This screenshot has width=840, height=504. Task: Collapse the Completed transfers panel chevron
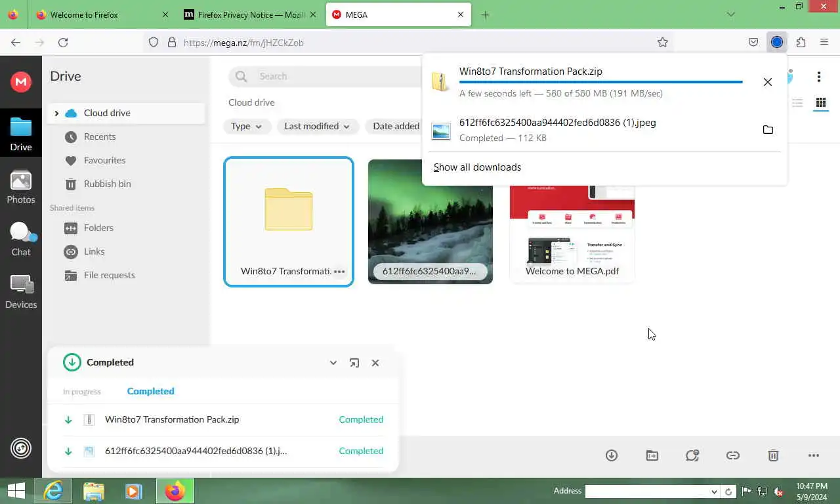coord(333,363)
